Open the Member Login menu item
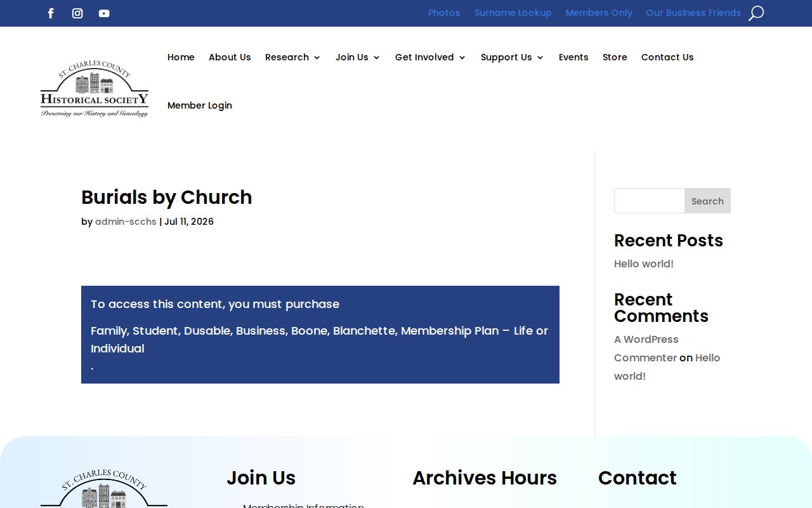The width and height of the screenshot is (812, 508). pyautogui.click(x=200, y=105)
